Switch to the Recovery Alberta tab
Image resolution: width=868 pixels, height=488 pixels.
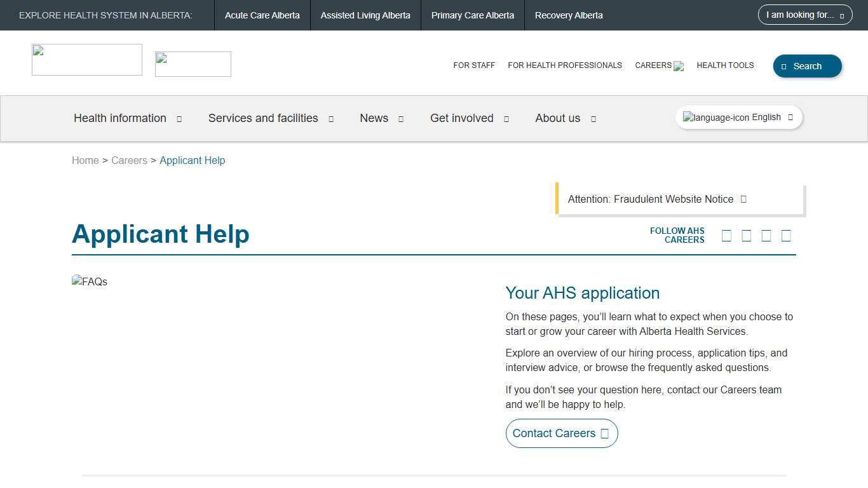(568, 15)
